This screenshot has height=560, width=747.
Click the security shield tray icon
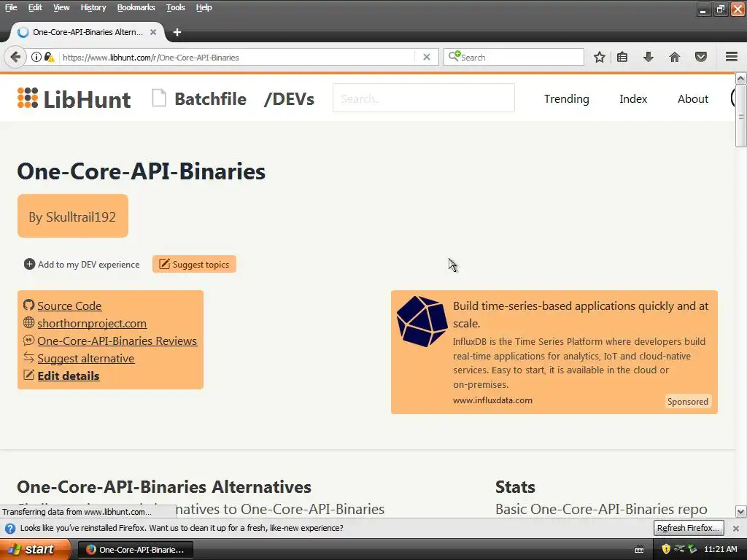coord(666,549)
